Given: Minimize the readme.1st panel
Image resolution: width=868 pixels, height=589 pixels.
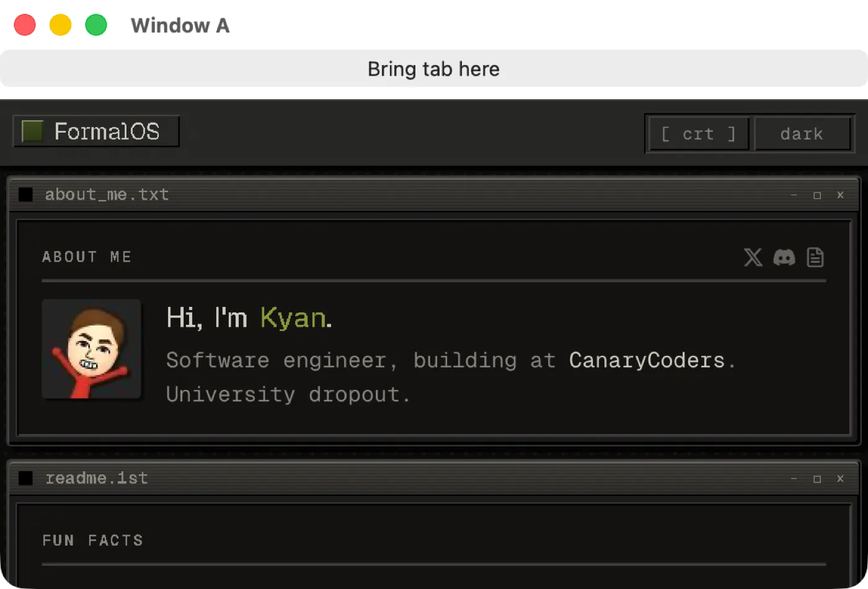Looking at the screenshot, I should 794,479.
